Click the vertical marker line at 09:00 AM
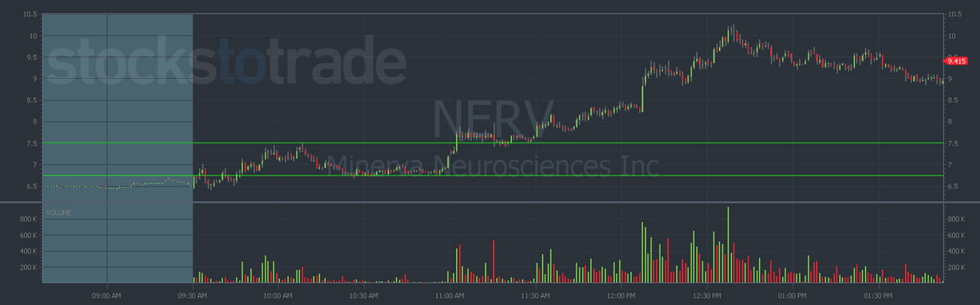The image size is (980, 305). pyautogui.click(x=108, y=148)
